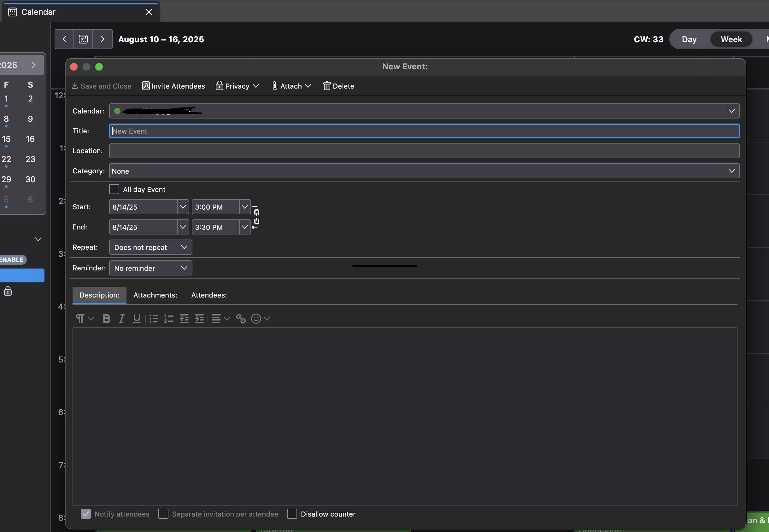Click the link start-end times icon
This screenshot has height=532, width=769.
tap(256, 217)
